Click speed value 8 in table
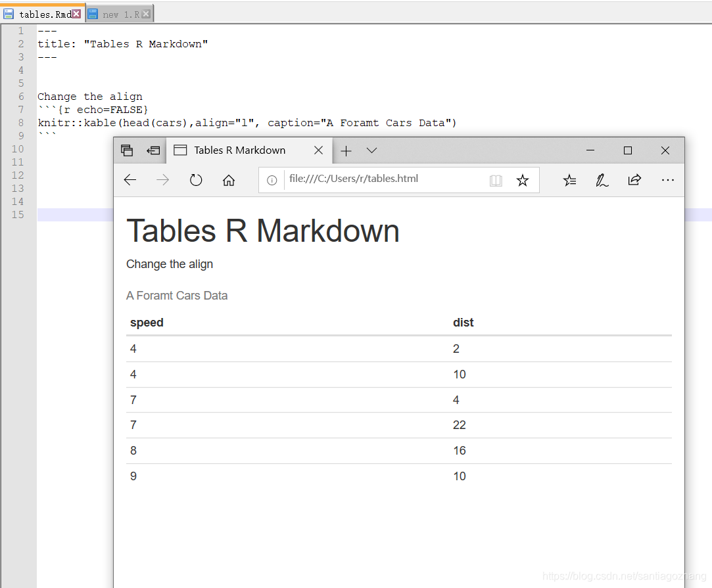 (133, 451)
